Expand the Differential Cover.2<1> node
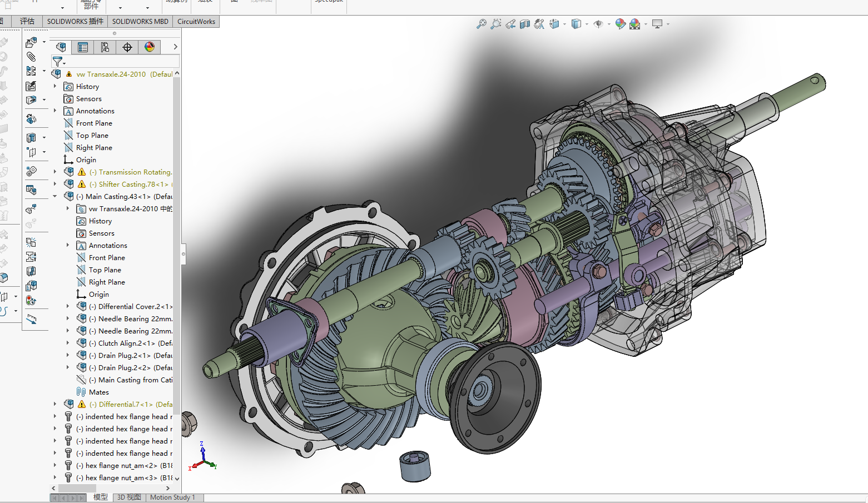The image size is (868, 503). [68, 306]
